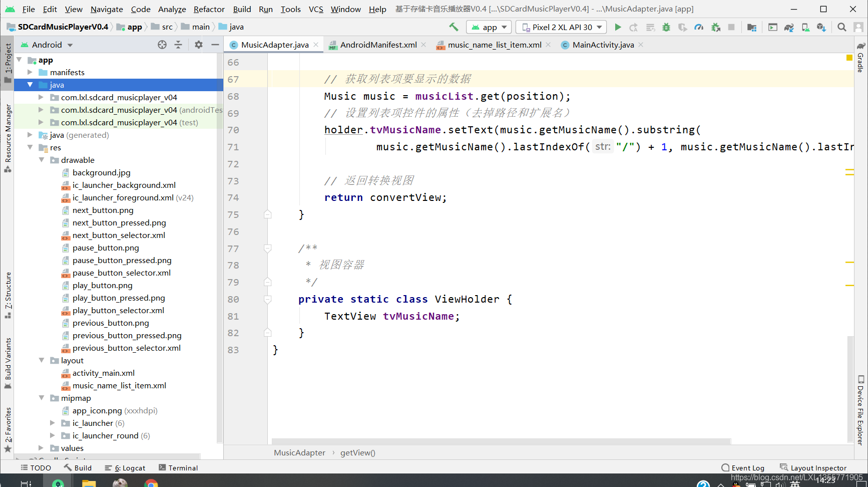Toggle Javadoc fold at line 77
868x487 pixels.
click(268, 249)
